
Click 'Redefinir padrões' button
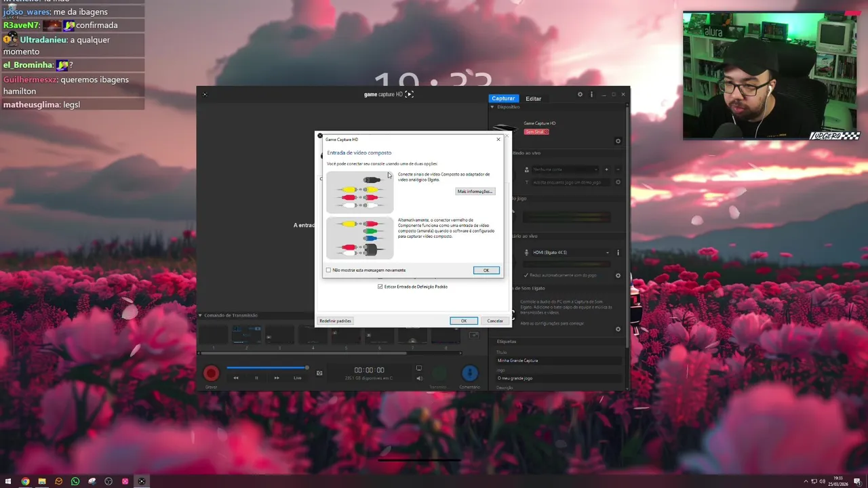335,321
